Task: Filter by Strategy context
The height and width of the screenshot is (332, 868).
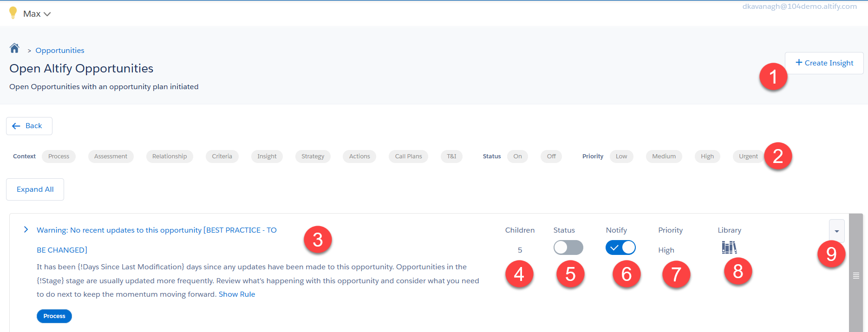Action: [x=313, y=156]
